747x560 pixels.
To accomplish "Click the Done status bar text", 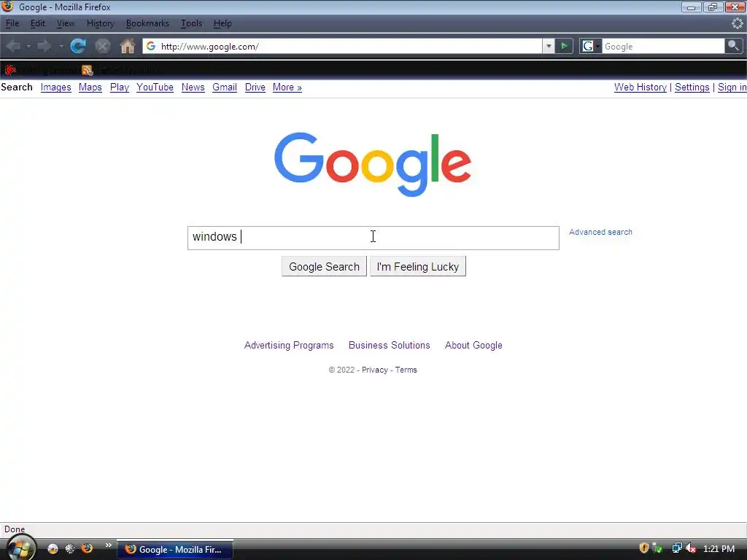I will click(15, 529).
